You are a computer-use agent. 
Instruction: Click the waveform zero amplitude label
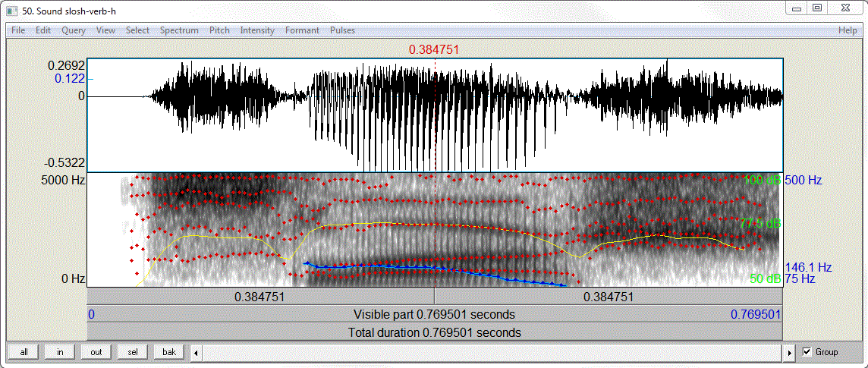81,96
